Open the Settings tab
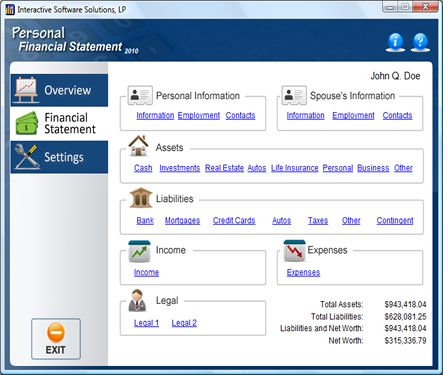This screenshot has width=443, height=375. click(59, 157)
